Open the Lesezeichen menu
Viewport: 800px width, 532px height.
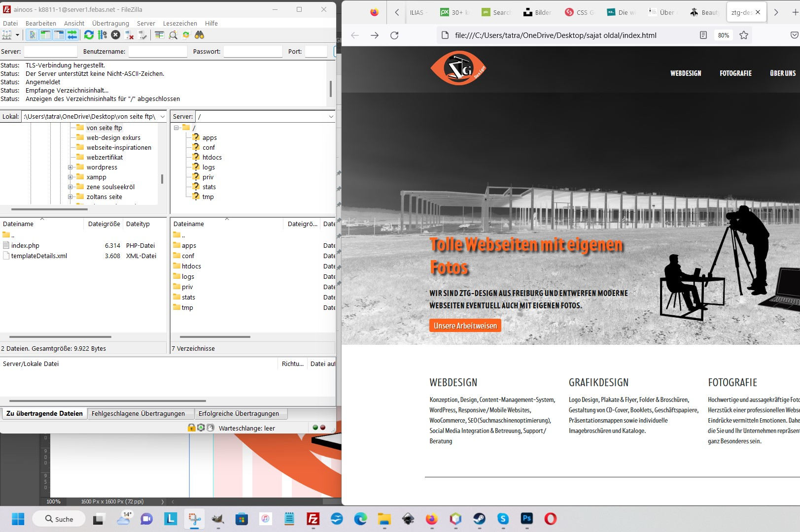point(180,23)
